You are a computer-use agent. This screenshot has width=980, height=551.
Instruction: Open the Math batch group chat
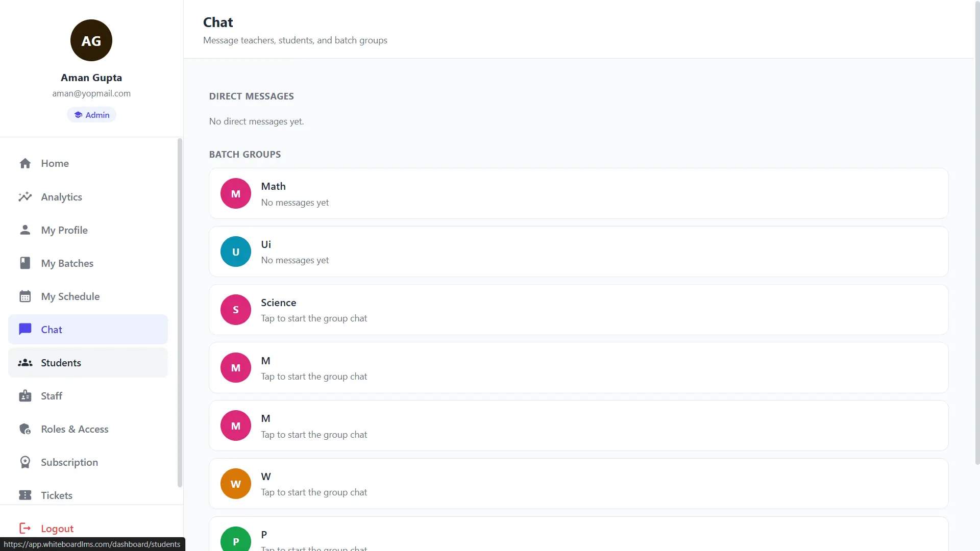click(578, 193)
